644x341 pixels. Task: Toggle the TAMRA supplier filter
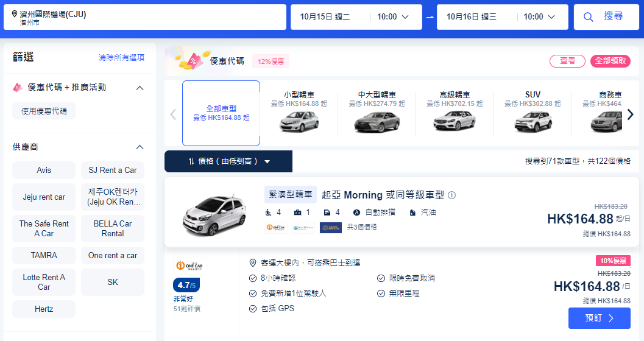pos(44,255)
